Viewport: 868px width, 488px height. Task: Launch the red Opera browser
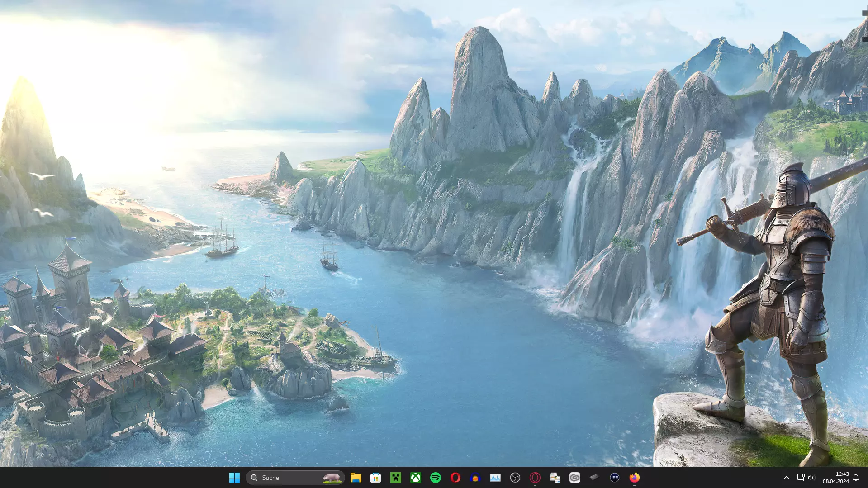coord(455,478)
